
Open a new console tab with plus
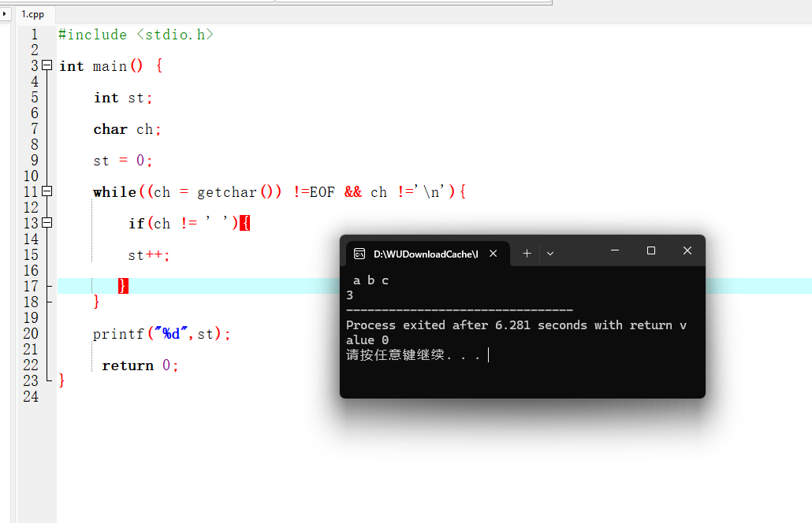(x=527, y=254)
